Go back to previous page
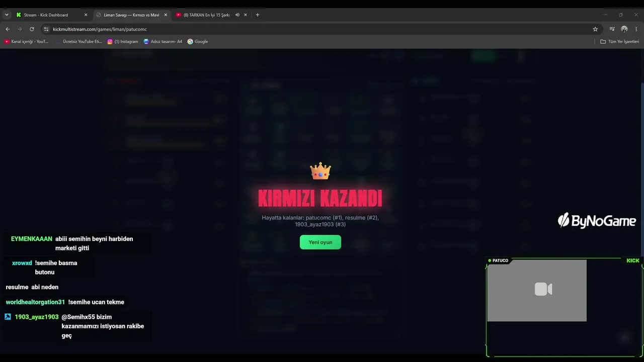The image size is (644, 362). point(8,29)
